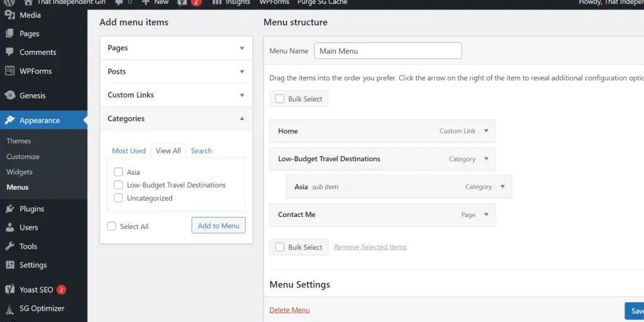Check the Asia category checkbox
Image resolution: width=644 pixels, height=322 pixels.
(118, 172)
